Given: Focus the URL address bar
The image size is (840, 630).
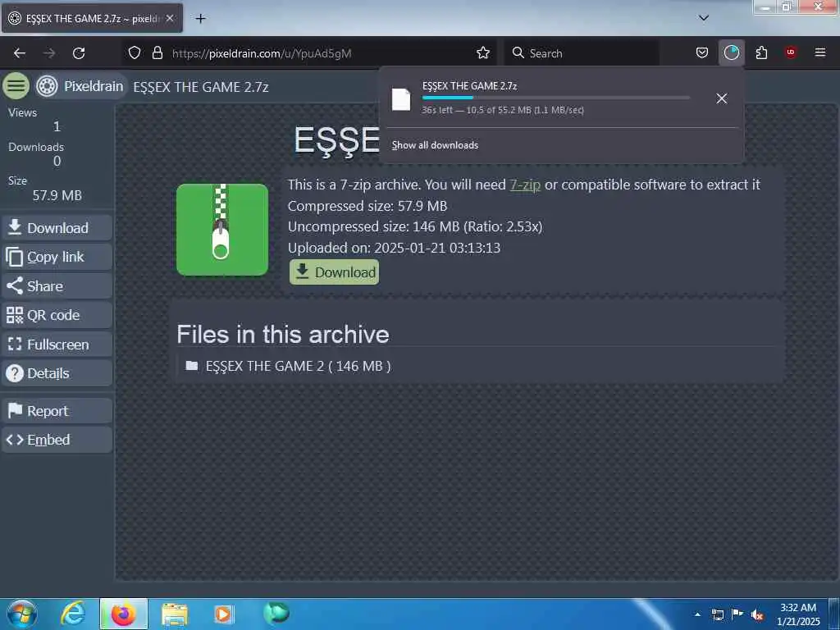Looking at the screenshot, I should pyautogui.click(x=322, y=53).
